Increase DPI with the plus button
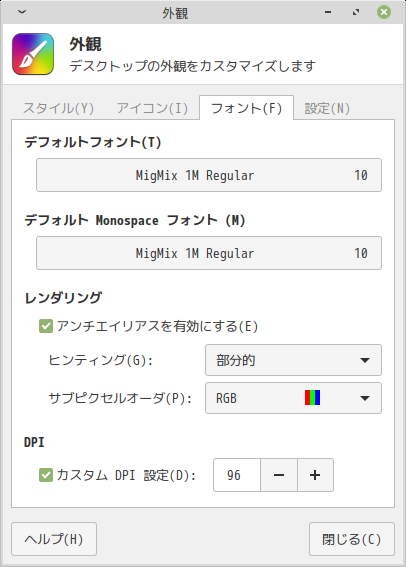The width and height of the screenshot is (406, 567). [x=315, y=475]
